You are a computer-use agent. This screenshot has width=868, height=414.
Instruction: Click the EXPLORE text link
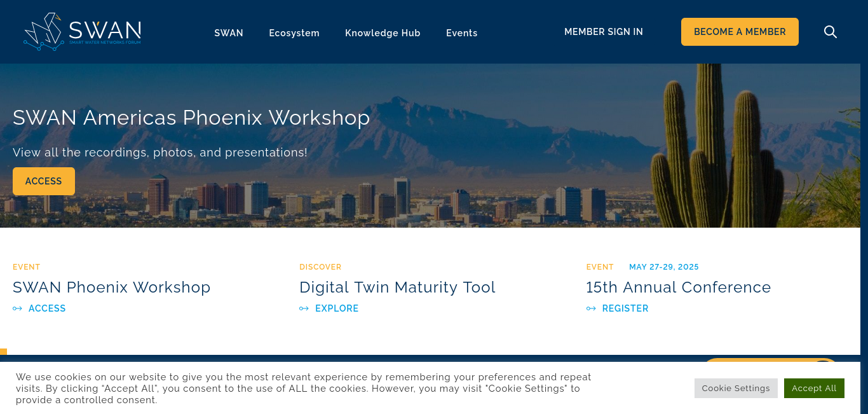click(337, 308)
